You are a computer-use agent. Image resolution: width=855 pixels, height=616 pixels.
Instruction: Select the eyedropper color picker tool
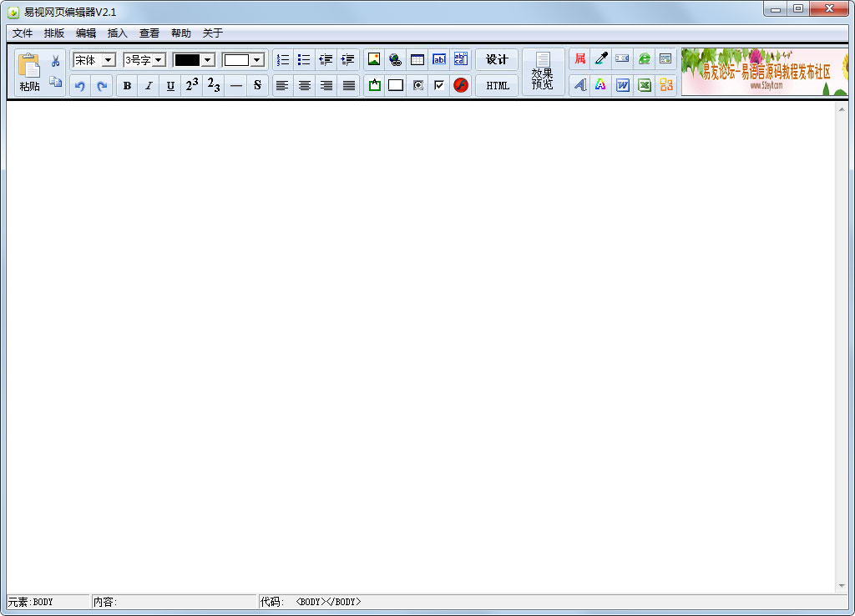pyautogui.click(x=601, y=58)
